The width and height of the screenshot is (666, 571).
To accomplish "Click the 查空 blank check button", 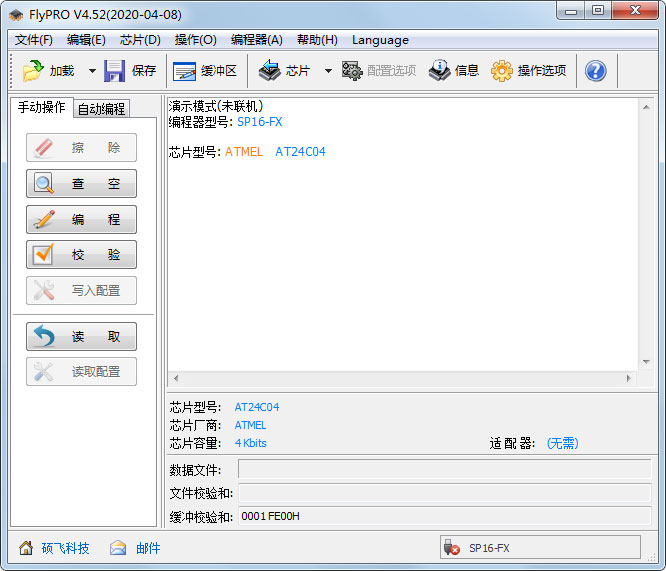I will pyautogui.click(x=82, y=184).
